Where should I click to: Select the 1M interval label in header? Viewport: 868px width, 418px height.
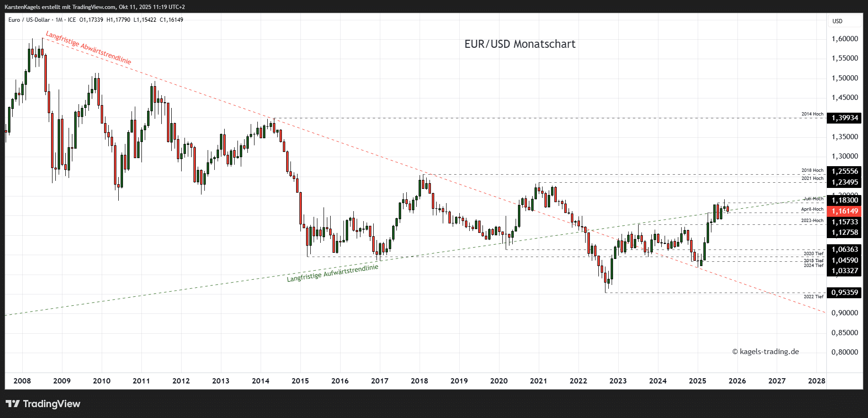(x=59, y=20)
